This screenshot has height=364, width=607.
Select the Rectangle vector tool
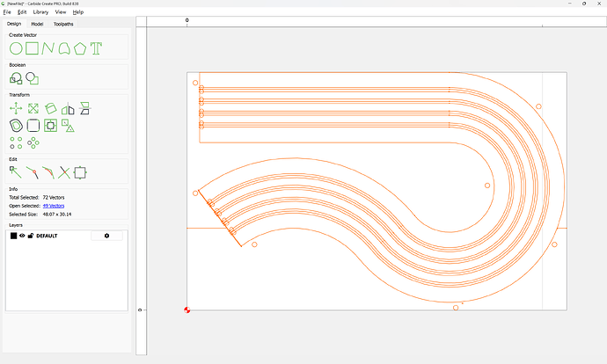coord(32,48)
